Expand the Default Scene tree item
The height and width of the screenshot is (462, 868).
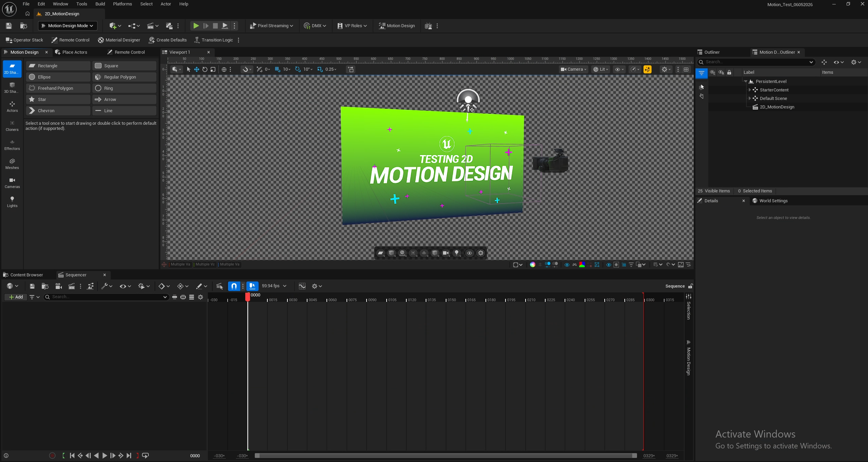750,98
